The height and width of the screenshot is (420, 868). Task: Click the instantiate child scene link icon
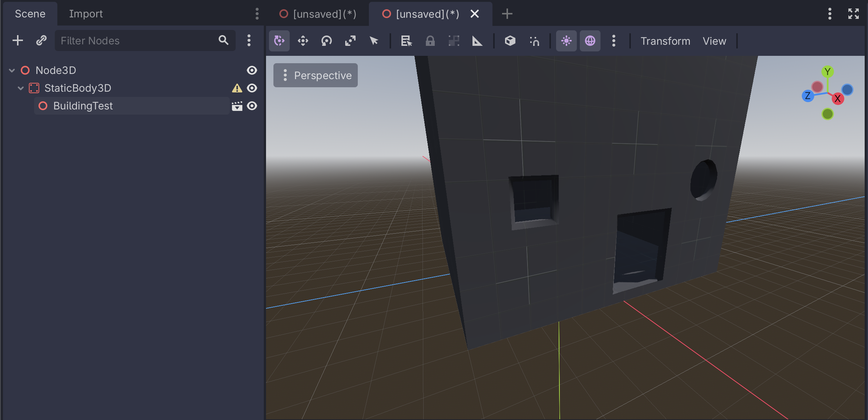click(41, 40)
